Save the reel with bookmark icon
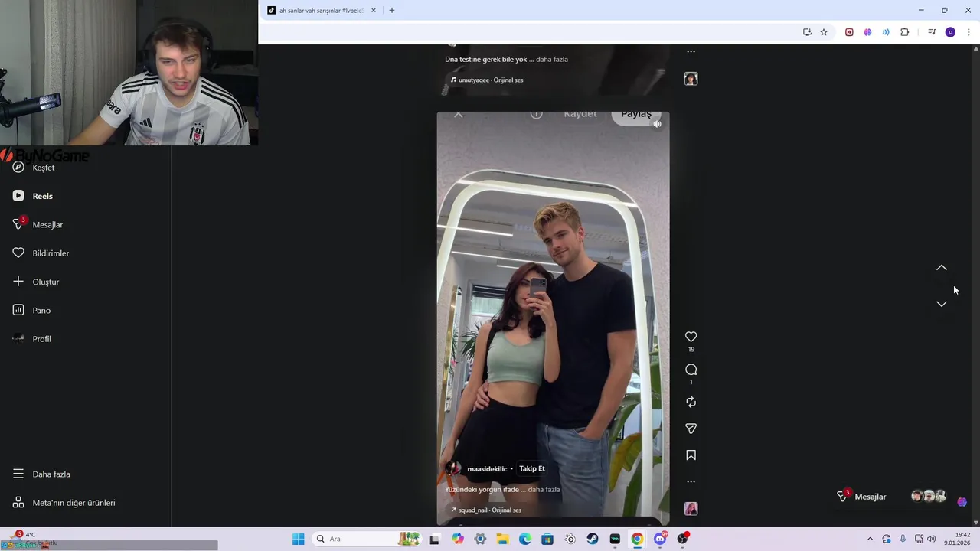 coord(691,455)
